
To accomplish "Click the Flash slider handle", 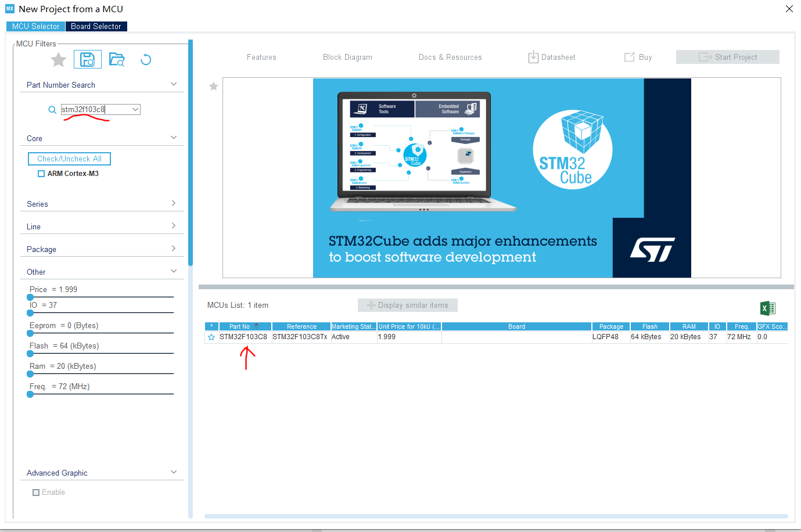I will coord(30,354).
